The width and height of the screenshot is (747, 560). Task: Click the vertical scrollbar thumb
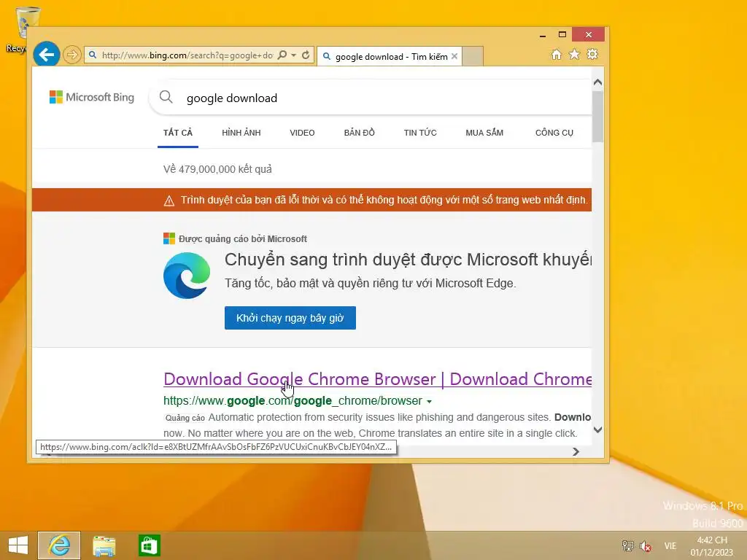[598, 117]
